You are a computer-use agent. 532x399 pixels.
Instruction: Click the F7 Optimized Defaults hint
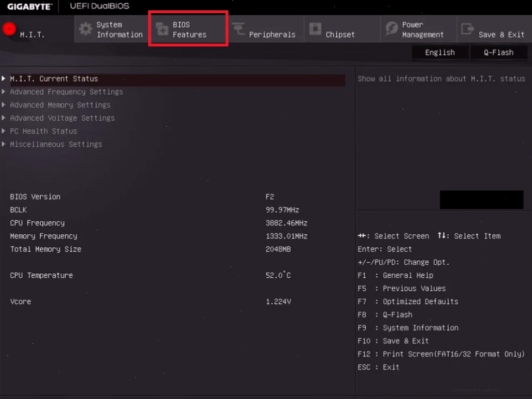point(408,302)
